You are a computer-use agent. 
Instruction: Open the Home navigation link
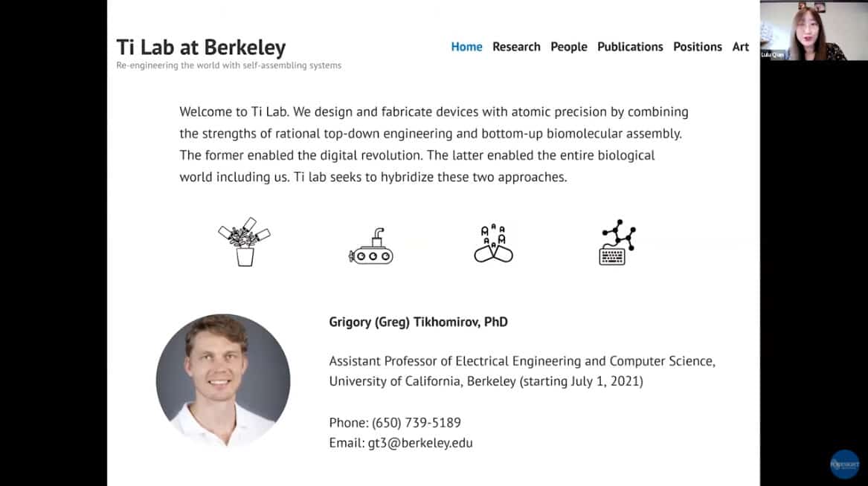pyautogui.click(x=466, y=47)
